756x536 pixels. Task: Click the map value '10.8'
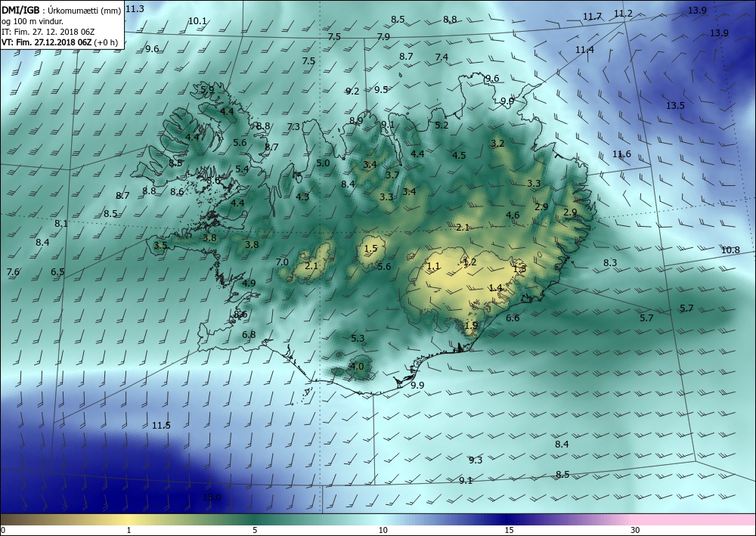click(x=730, y=249)
